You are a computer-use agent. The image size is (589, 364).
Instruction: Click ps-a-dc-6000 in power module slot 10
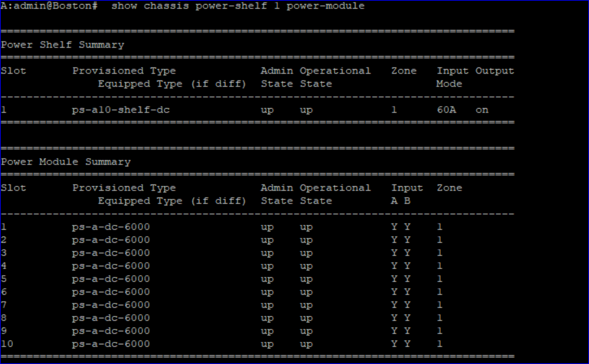coord(111,344)
